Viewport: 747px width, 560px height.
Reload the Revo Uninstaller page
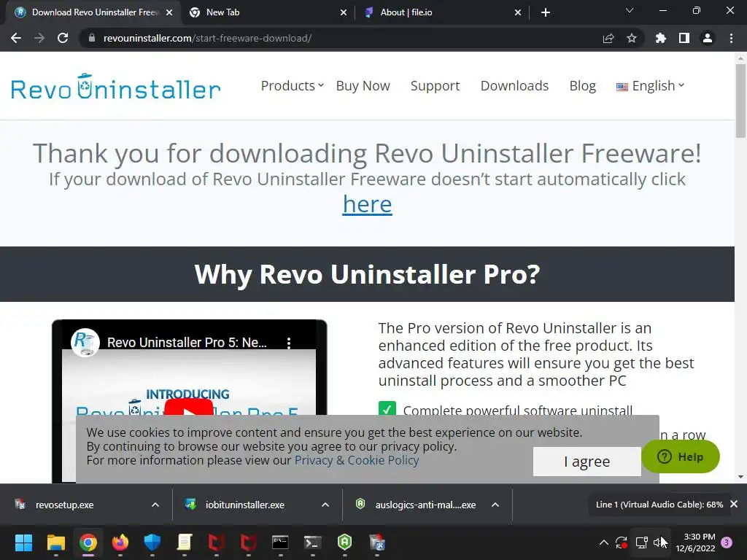(x=63, y=38)
